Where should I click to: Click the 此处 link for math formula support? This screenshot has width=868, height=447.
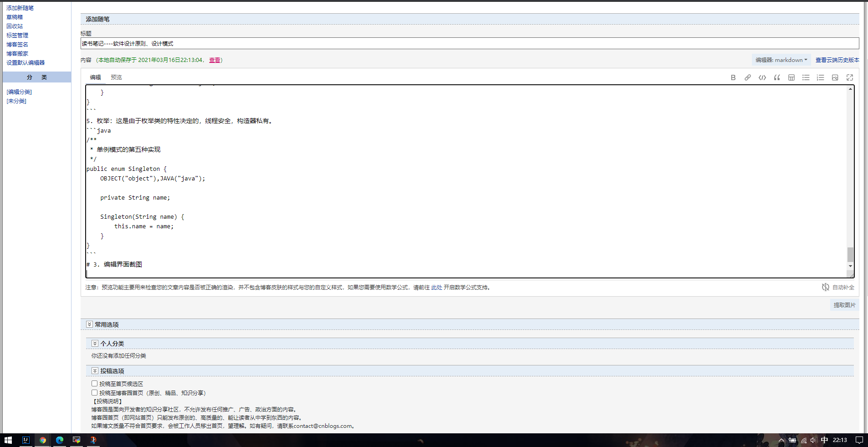437,288
